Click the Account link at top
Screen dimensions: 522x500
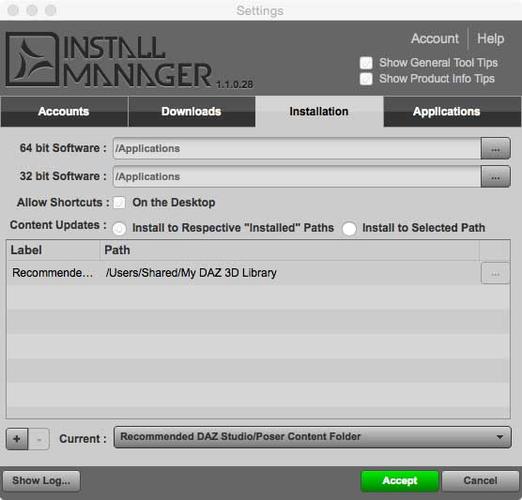tap(435, 39)
